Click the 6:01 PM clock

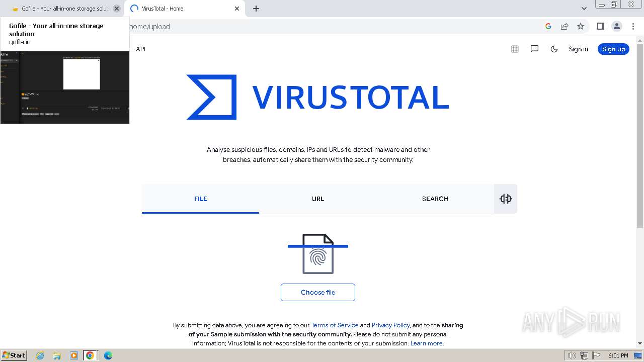[618, 355]
